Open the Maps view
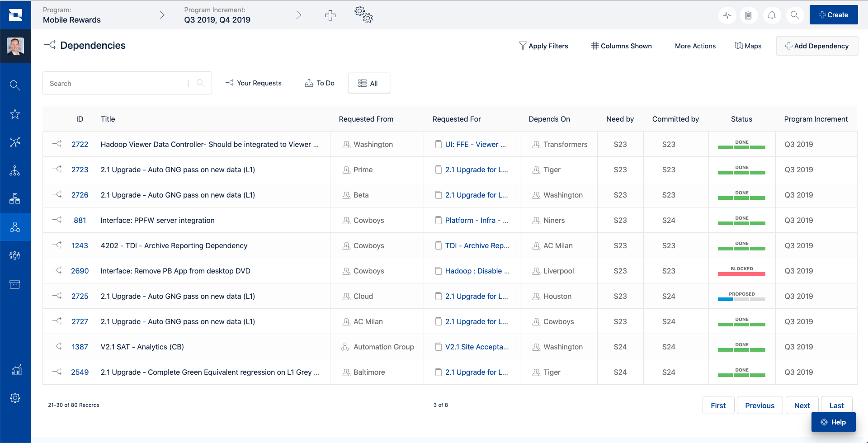Screen dimensions: 868x443 coord(748,46)
